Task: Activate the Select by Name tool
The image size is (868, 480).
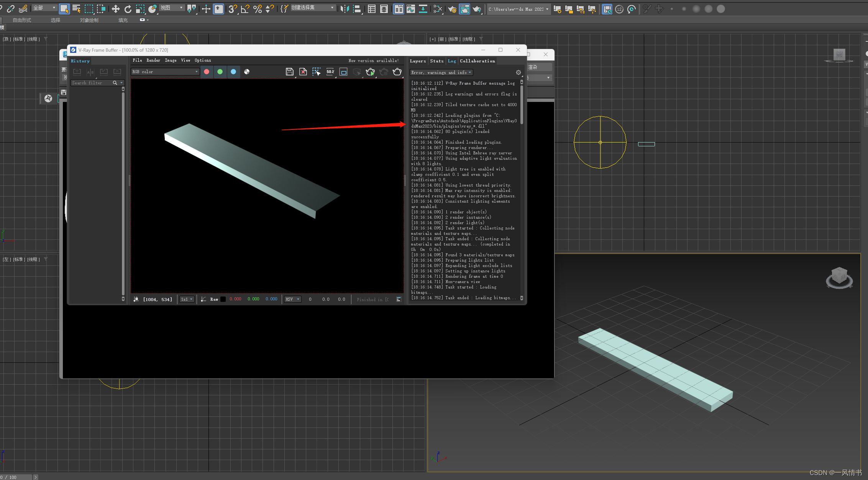Action: (76, 9)
